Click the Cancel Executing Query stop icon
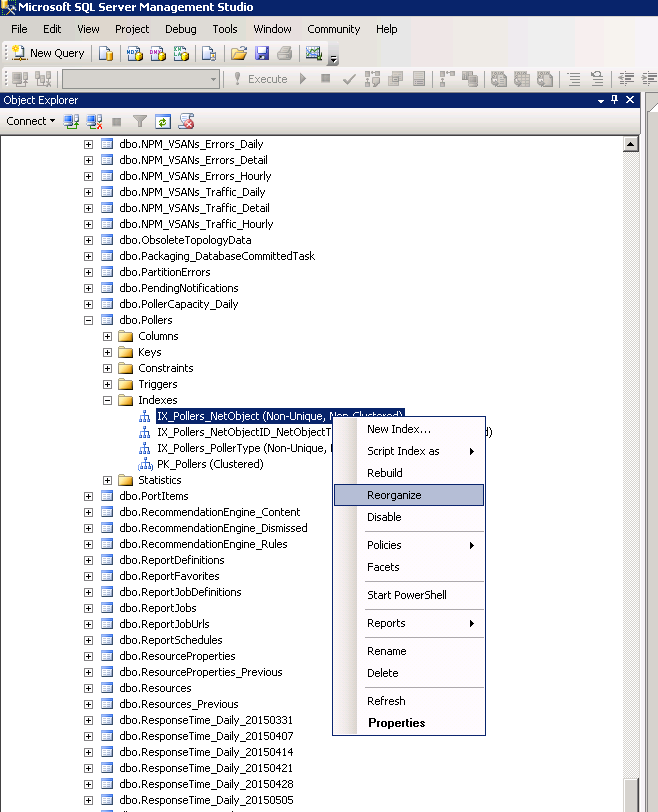The image size is (658, 812). pos(325,79)
